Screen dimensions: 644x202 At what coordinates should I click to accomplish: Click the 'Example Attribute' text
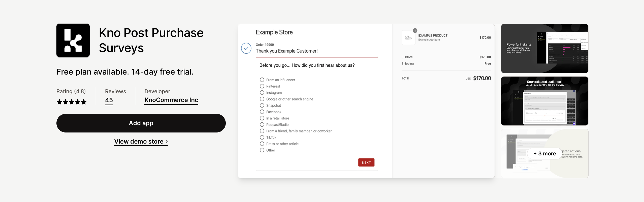[429, 40]
